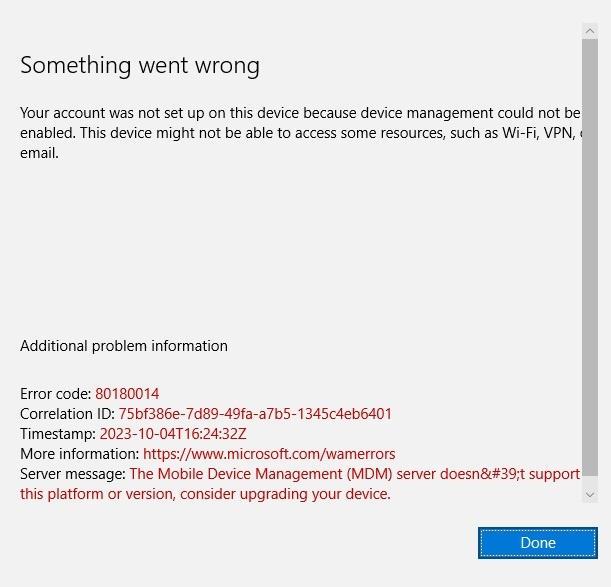Click the 'Your account was not set up' paragraph
611x587 pixels.
301,133
